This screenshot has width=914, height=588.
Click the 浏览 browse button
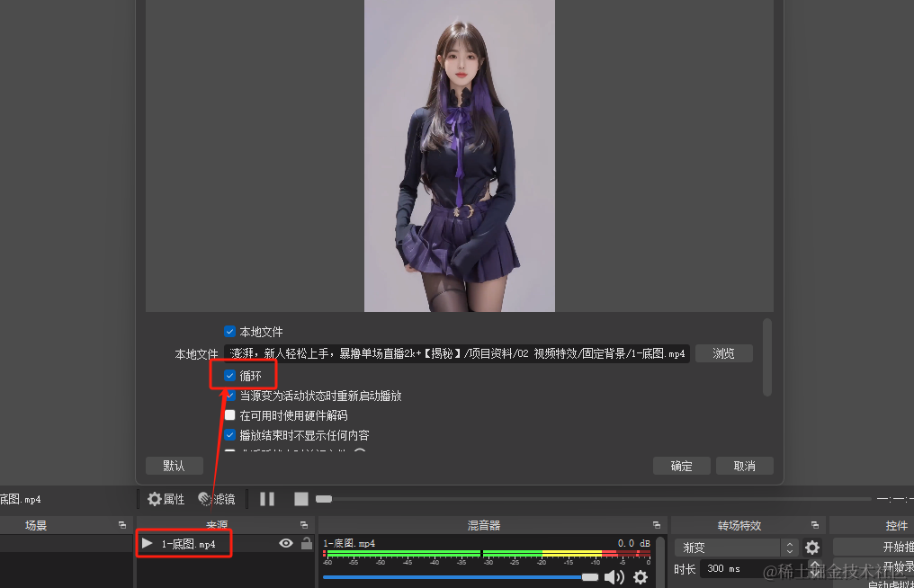pos(724,353)
